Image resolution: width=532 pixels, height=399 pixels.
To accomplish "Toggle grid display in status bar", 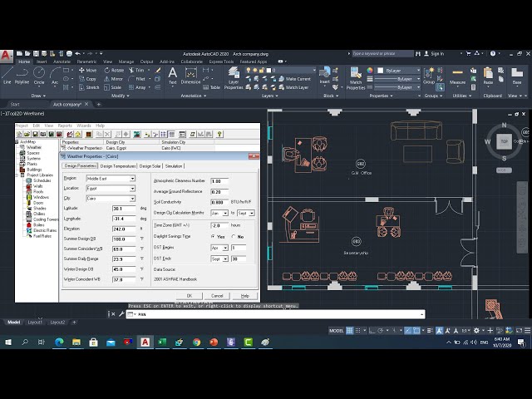I will [x=349, y=331].
